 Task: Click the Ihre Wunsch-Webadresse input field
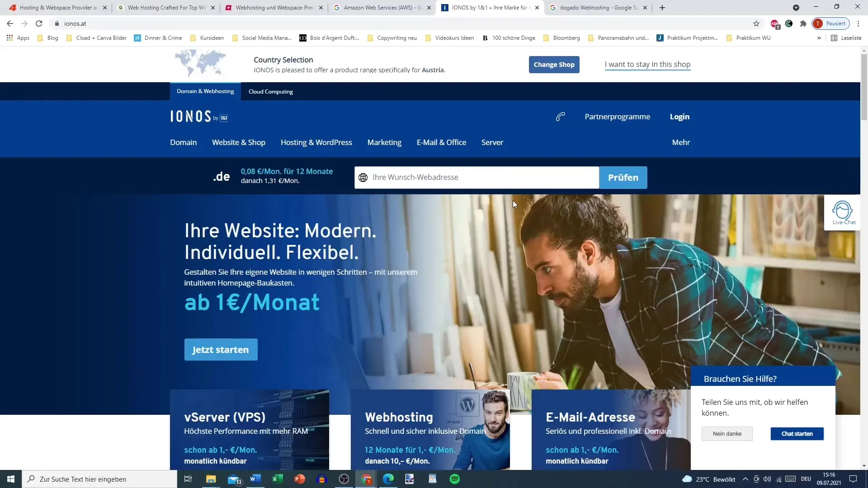476,178
